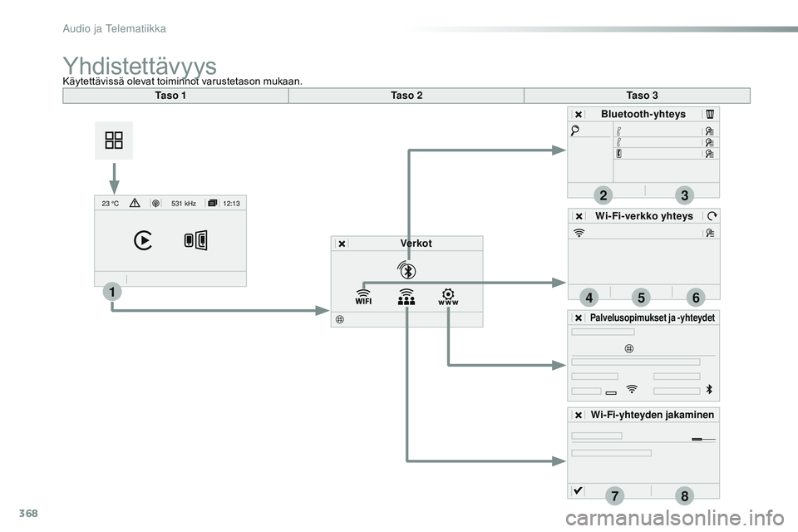Select the Wi-Fi network row signal icon
Screen dimensions: 798x532
pos(579,233)
